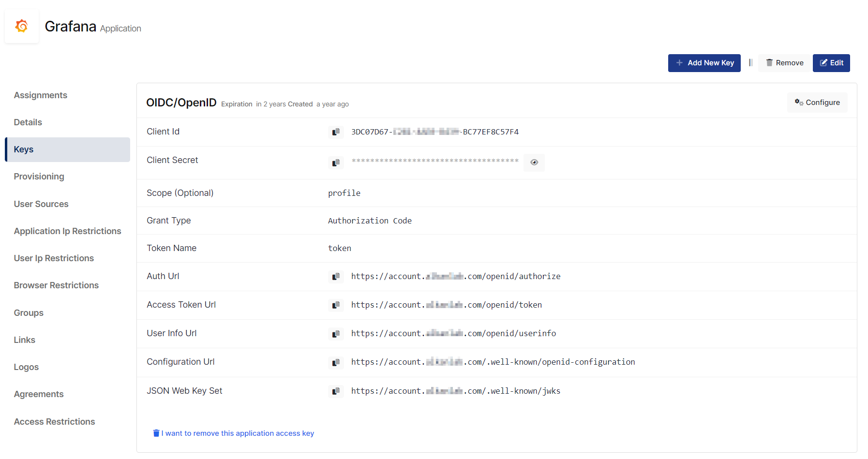Open the Assignments tab
Image resolution: width=868 pixels, height=459 pixels.
pyautogui.click(x=41, y=95)
